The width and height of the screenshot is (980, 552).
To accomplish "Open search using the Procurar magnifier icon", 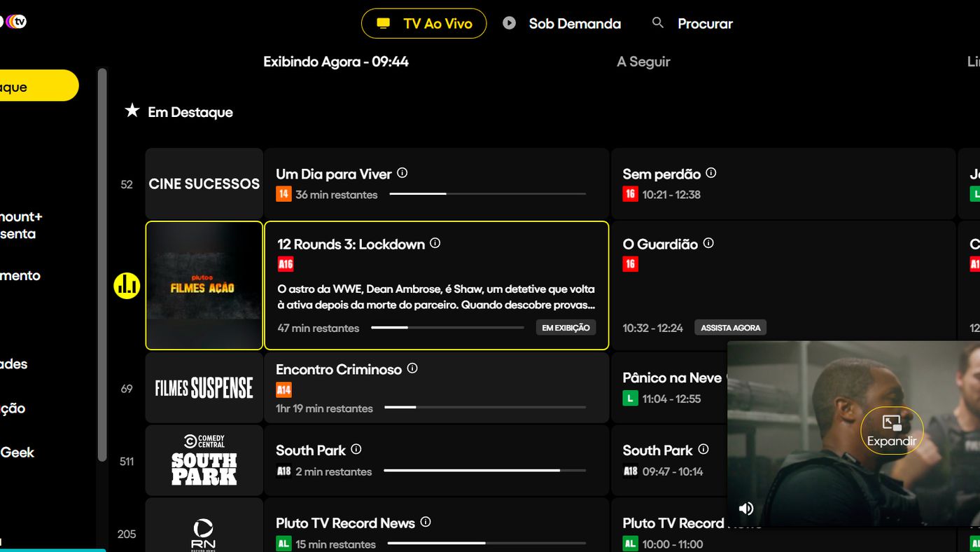I will point(658,22).
